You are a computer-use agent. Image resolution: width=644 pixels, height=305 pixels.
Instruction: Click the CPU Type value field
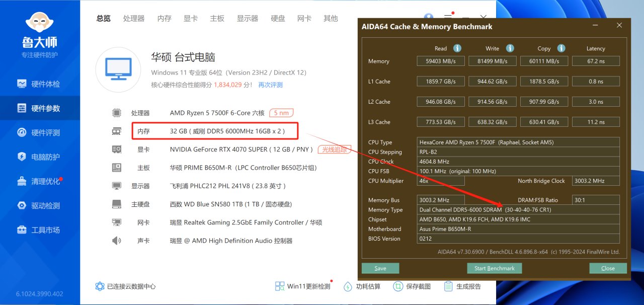point(518,142)
